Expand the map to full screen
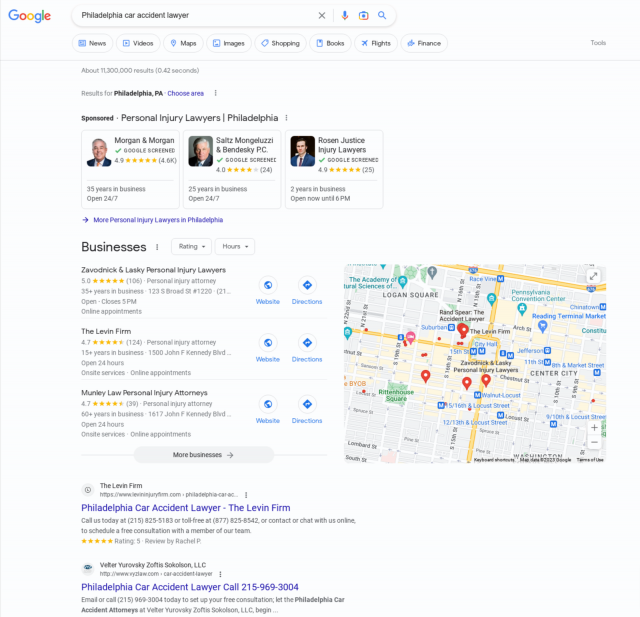The height and width of the screenshot is (617, 640). point(593,276)
